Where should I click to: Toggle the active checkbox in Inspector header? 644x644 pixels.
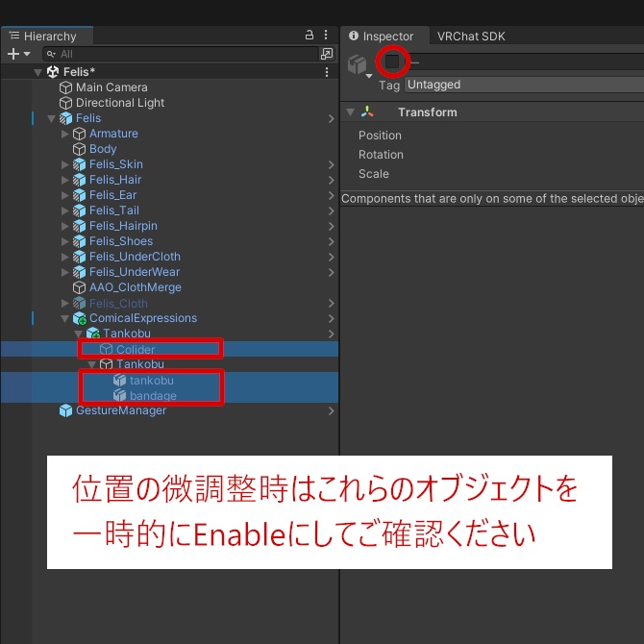tap(392, 62)
